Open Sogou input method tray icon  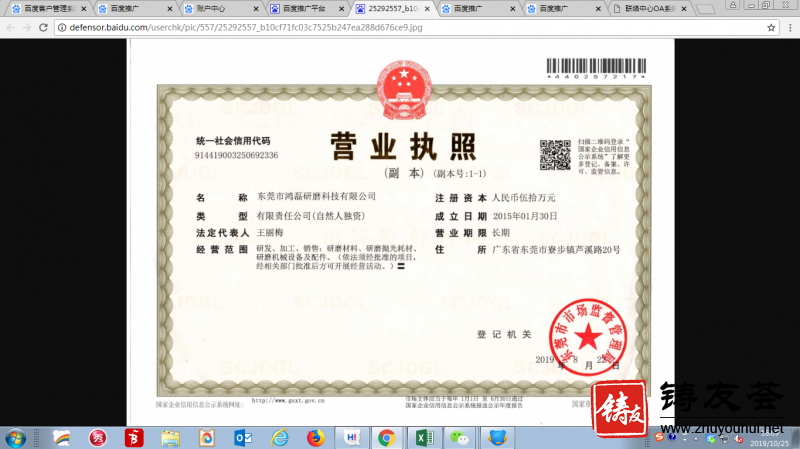(x=660, y=437)
